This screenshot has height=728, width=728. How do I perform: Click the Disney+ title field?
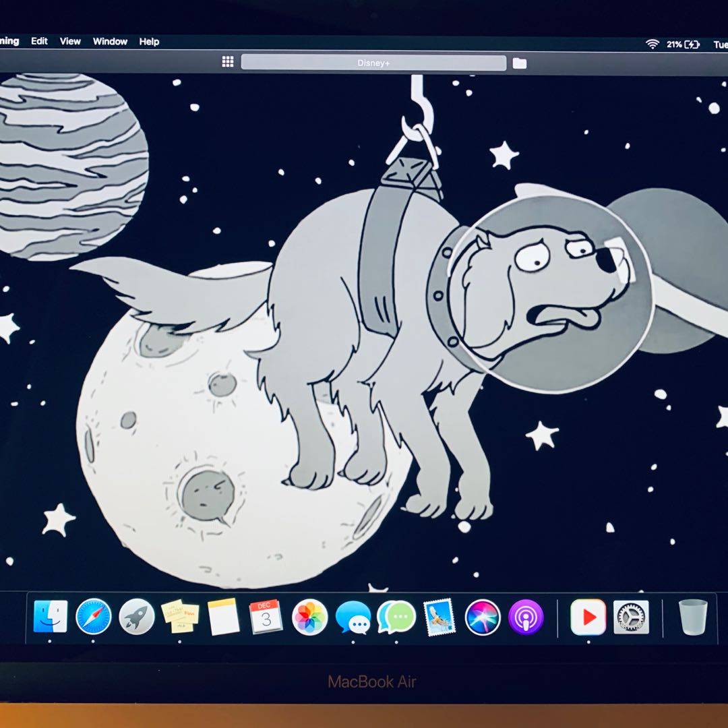(373, 63)
